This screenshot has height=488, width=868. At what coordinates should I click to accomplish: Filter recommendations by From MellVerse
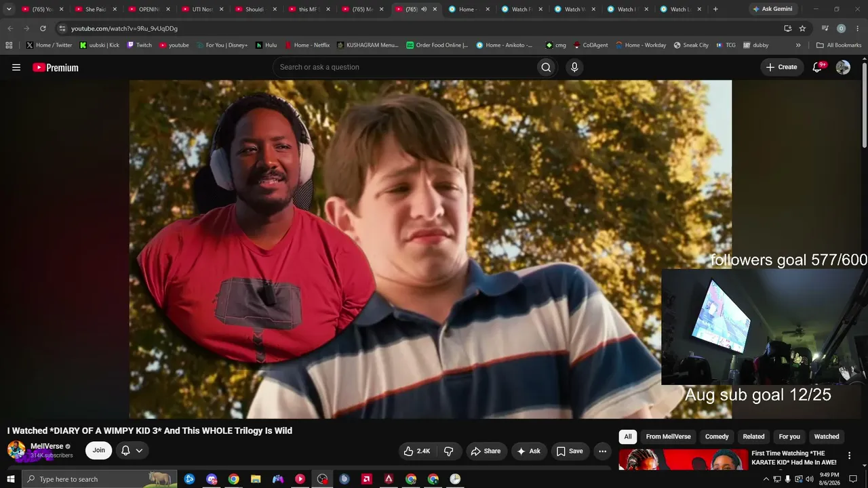tap(668, 436)
